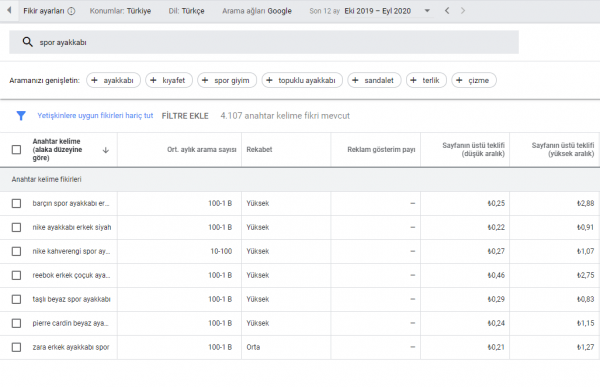Image resolution: width=600 pixels, height=387 pixels.
Task: Click the Anahtar kelime column header
Action: tap(57, 150)
